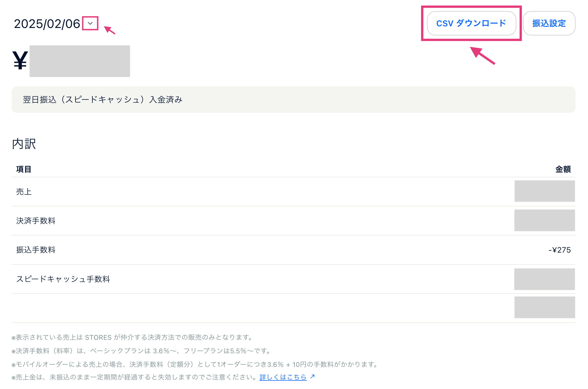Click the masked amount in the 売上 row

(x=545, y=191)
